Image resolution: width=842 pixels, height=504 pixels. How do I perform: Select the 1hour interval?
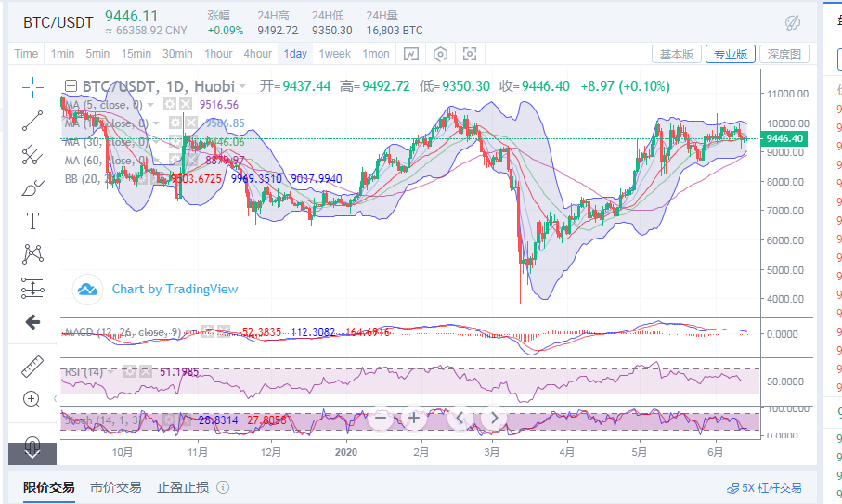click(218, 54)
